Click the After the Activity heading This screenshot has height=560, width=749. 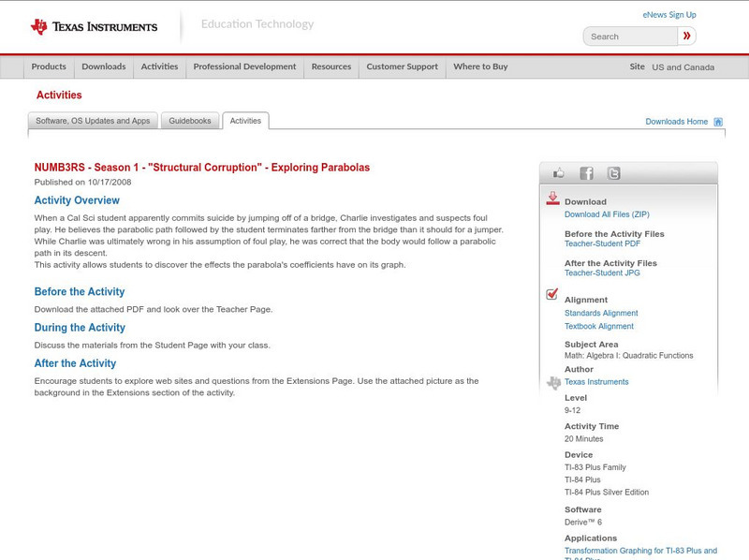(x=75, y=363)
